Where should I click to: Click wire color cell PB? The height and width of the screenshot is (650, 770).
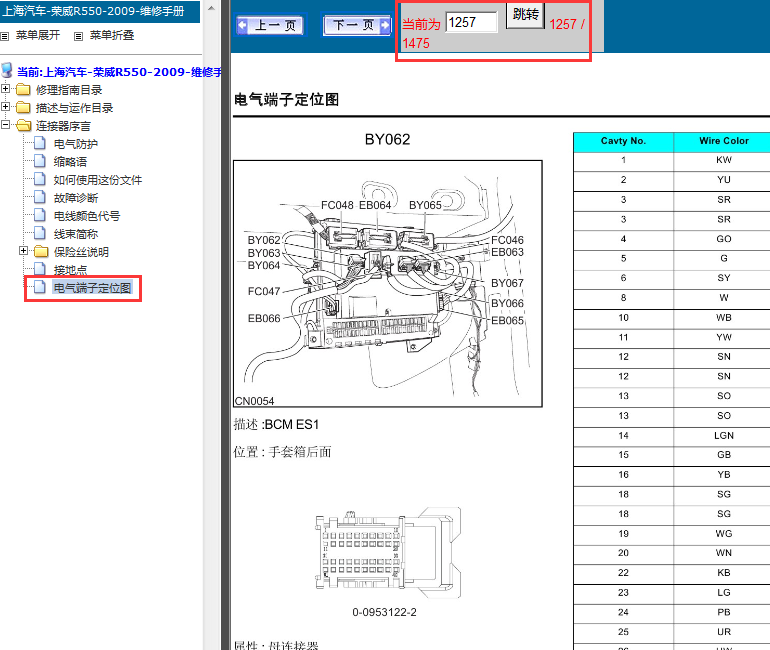click(724, 612)
